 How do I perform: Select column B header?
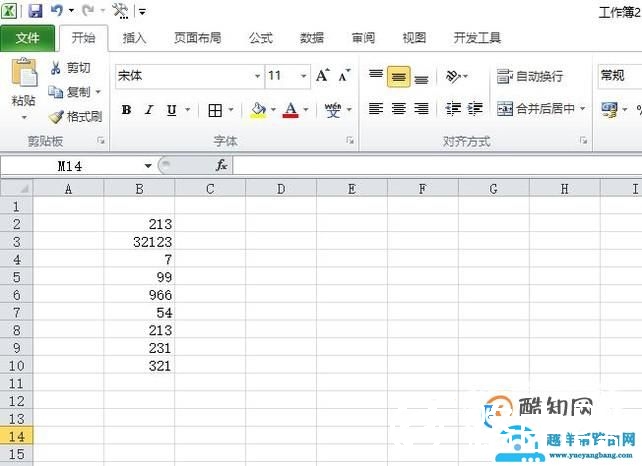point(139,189)
